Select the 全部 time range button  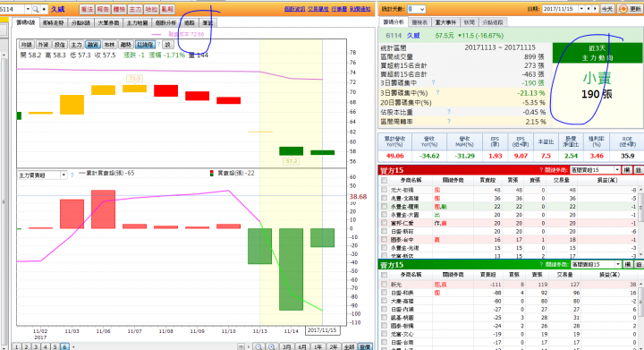349,346
